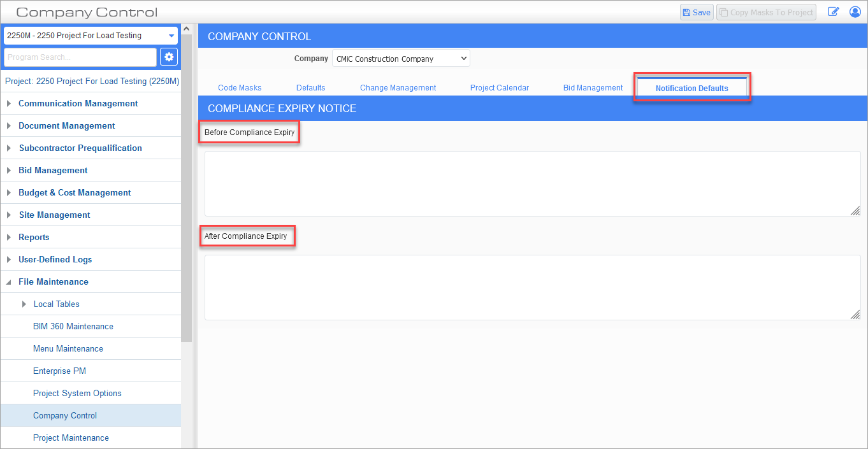Select File Maintenance section
The height and width of the screenshot is (449, 868).
(54, 282)
